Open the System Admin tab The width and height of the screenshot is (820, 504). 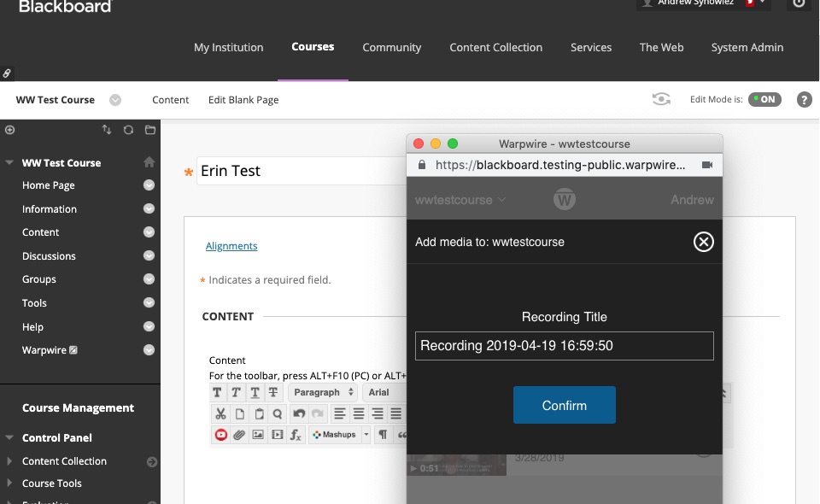[x=747, y=48]
